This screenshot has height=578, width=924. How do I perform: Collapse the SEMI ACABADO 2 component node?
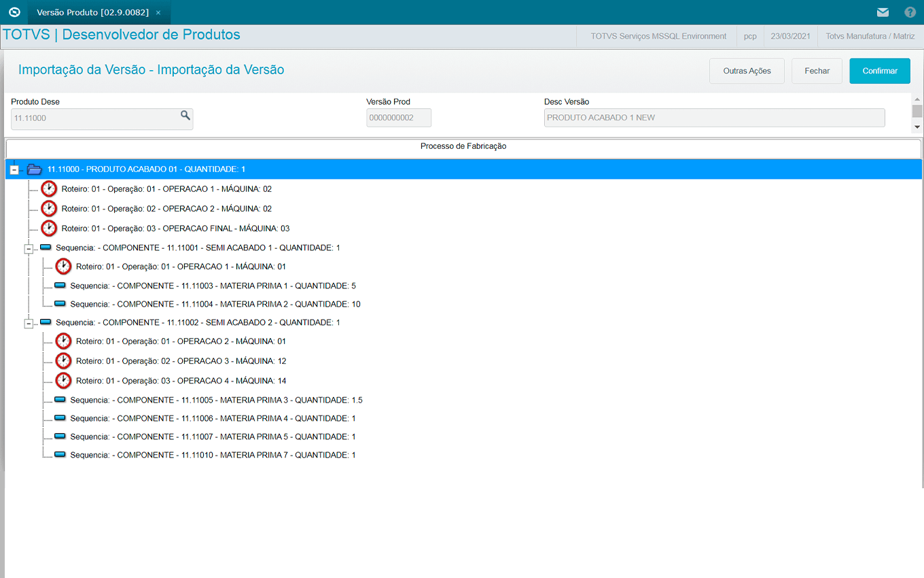tap(29, 324)
